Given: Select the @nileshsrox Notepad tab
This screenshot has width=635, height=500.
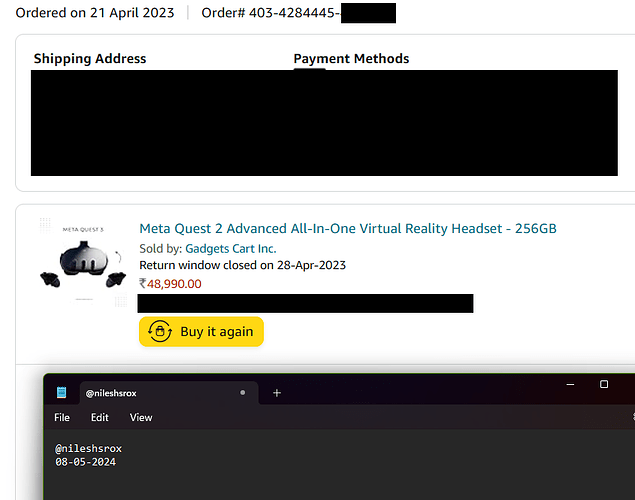Looking at the screenshot, I should (x=169, y=393).
